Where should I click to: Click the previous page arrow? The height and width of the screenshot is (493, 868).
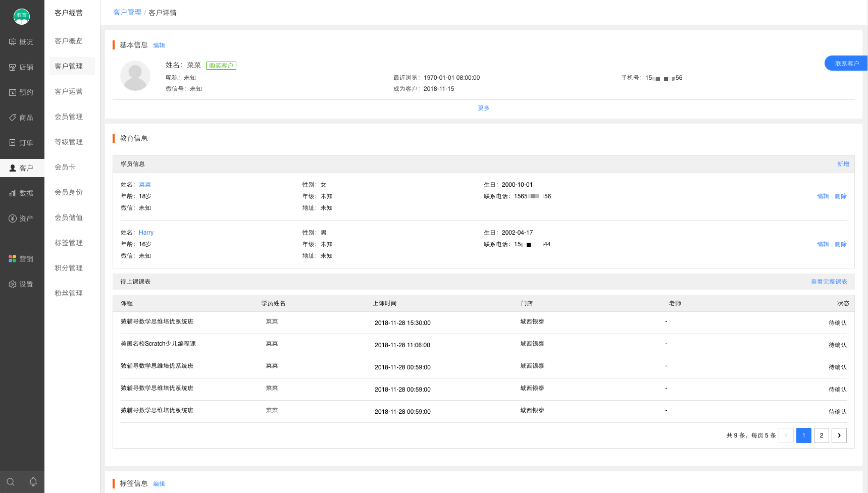tap(786, 435)
